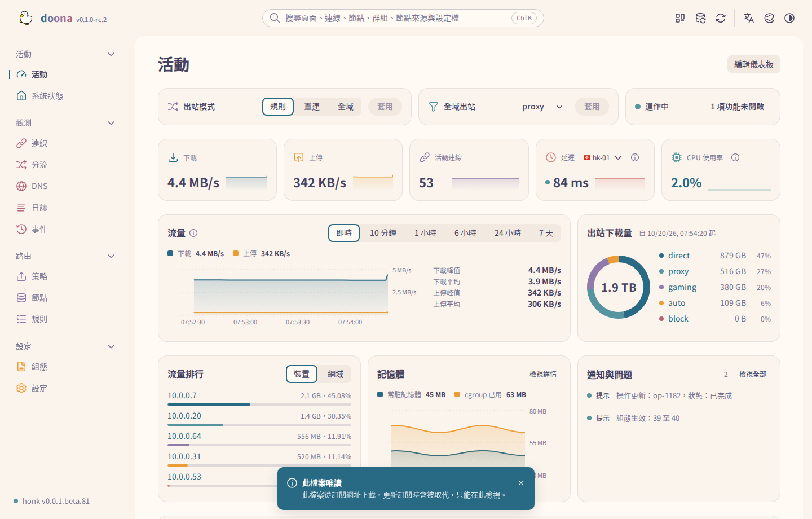The image size is (812, 519).
Task: Select 24 小時 traffic range tab
Action: click(507, 233)
